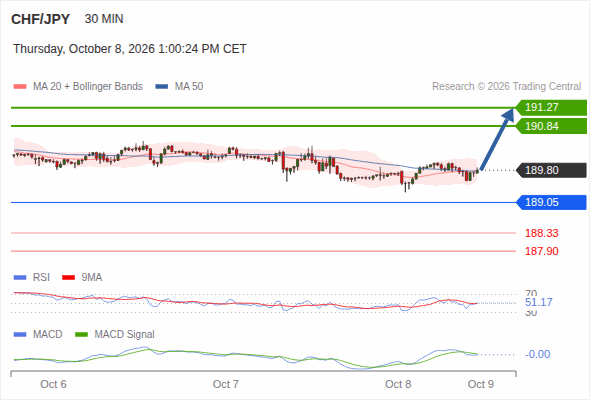590x400 pixels.
Task: Click the 187.90 support level value
Action: pos(541,251)
